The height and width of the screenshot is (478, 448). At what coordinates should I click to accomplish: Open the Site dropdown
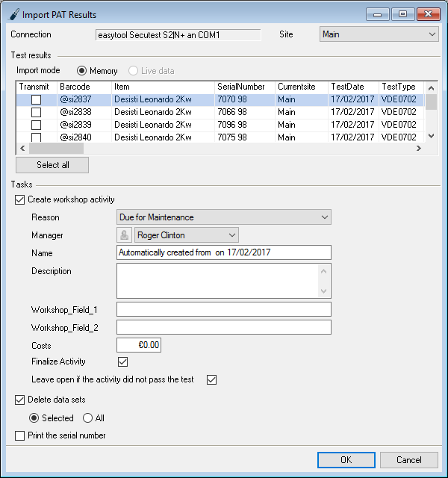(379, 34)
